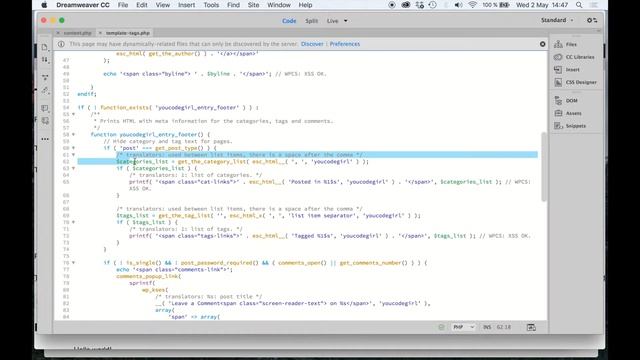
Task: Open the PHP language dropdown in status bar
Action: (464, 327)
